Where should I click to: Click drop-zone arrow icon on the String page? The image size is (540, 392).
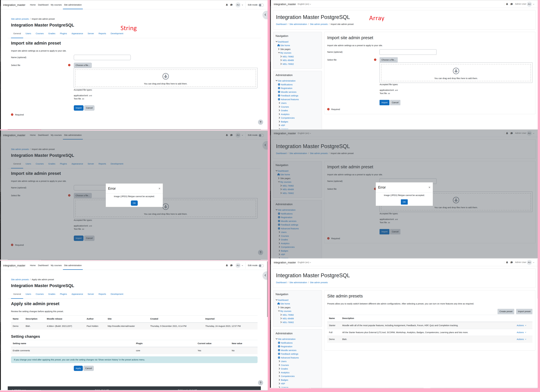pyautogui.click(x=165, y=76)
